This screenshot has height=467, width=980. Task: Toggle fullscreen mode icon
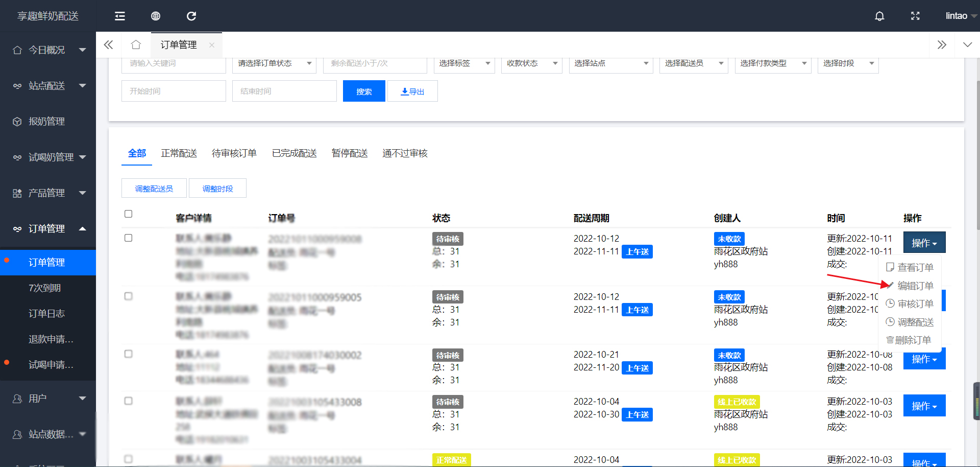(x=915, y=16)
